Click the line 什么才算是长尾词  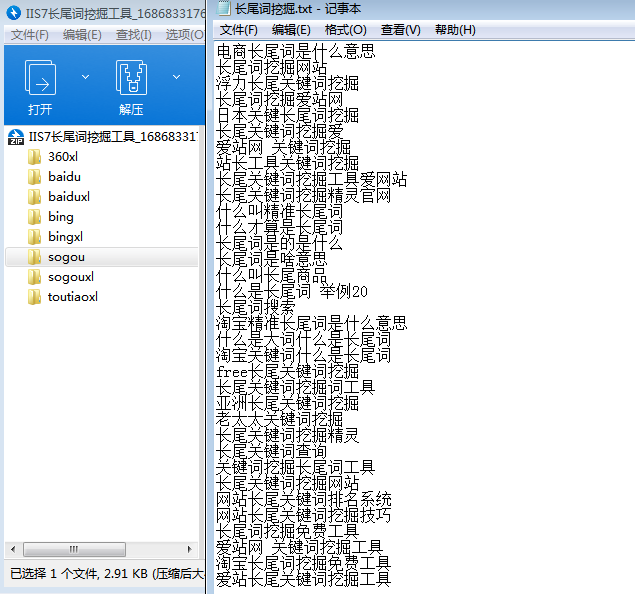[x=279, y=228]
